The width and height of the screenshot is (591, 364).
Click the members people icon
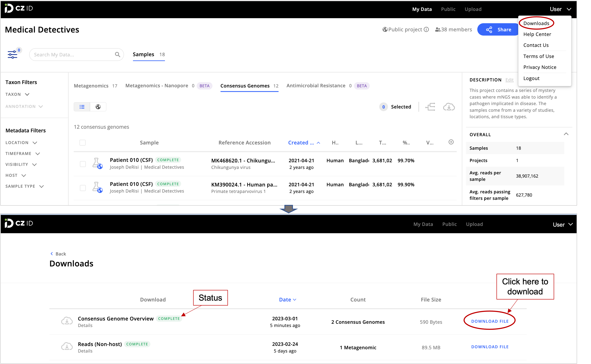click(438, 30)
